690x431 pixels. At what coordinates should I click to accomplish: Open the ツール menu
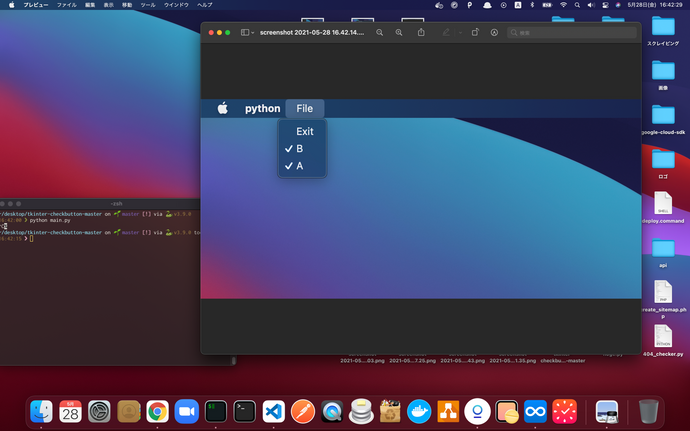pyautogui.click(x=147, y=5)
